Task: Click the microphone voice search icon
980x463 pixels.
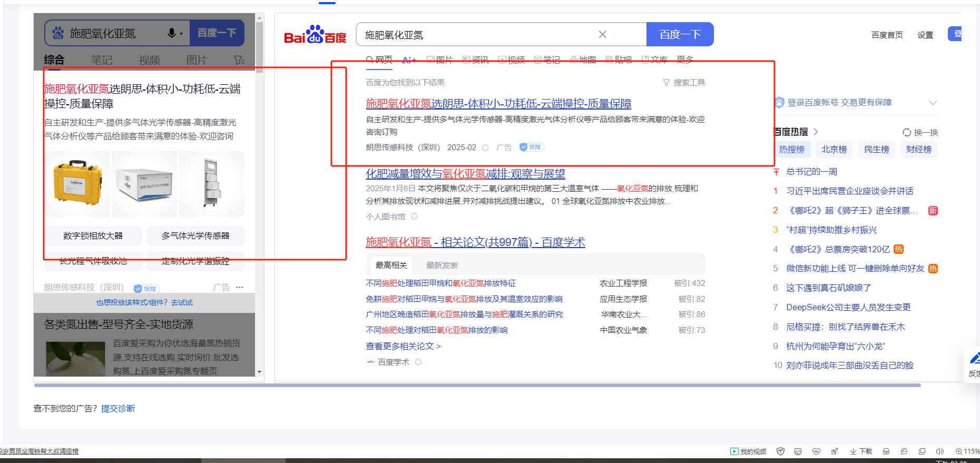Action: click(171, 33)
